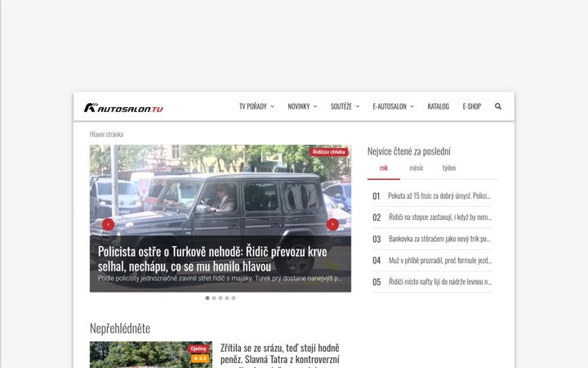Expand the E-Autosalon dropdown menu
The image size is (588, 368).
coord(394,106)
